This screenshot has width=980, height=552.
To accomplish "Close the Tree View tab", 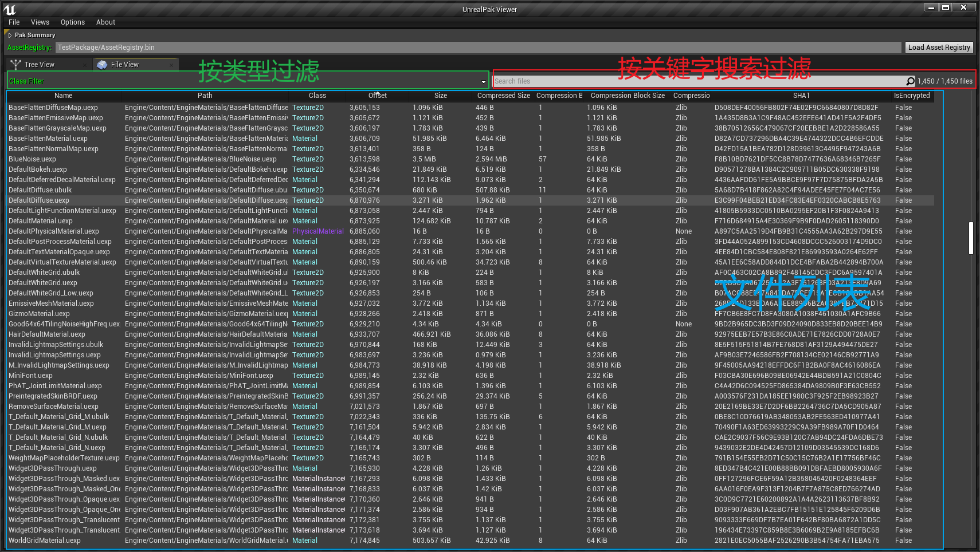I will [x=85, y=64].
